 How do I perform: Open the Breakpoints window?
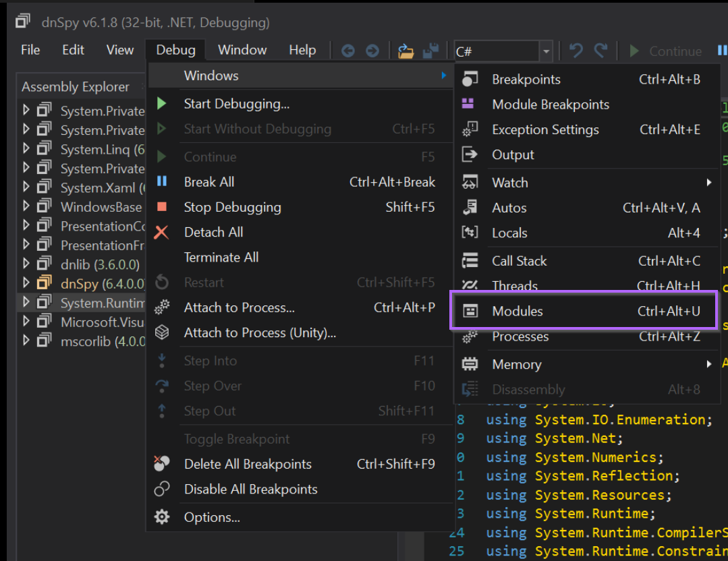click(526, 80)
